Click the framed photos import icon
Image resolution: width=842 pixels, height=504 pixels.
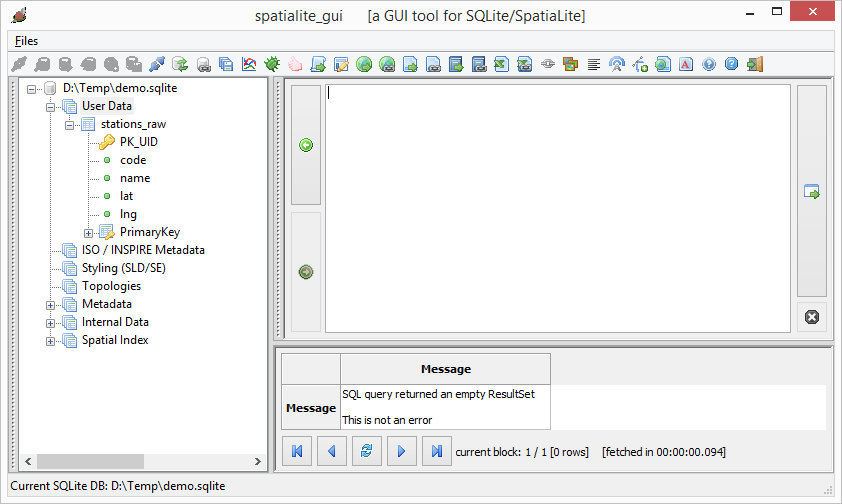coord(570,64)
